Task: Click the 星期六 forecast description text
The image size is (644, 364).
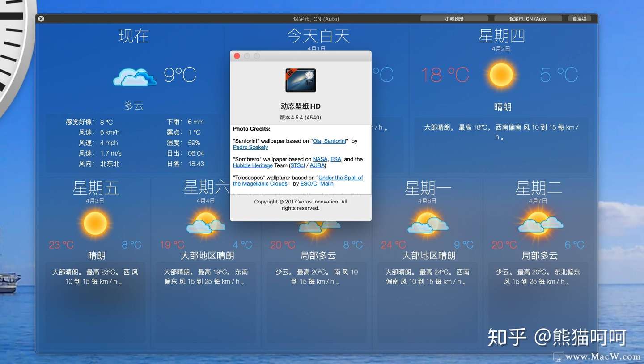Action: click(206, 277)
